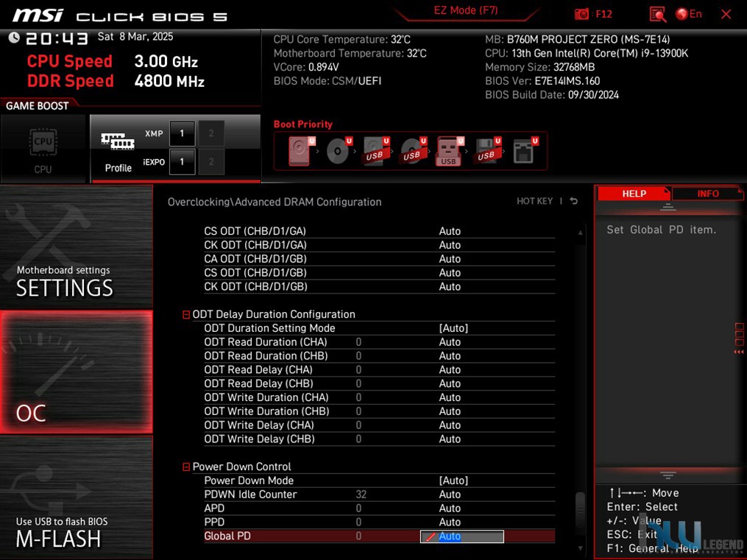The width and height of the screenshot is (747, 560).
Task: Select CS ODT (CHB/D1/GA) row
Action: pos(379,231)
